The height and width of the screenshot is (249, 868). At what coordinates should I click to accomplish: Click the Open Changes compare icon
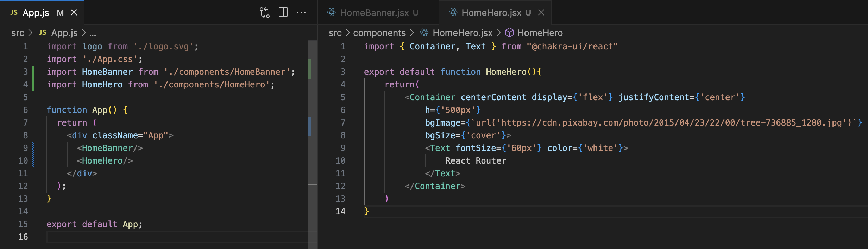point(264,13)
